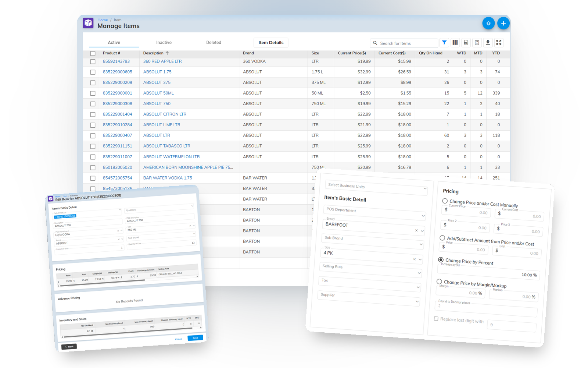This screenshot has width=588, height=368.
Task: Click the purple cube logo in Manage Items
Action: 88,23
